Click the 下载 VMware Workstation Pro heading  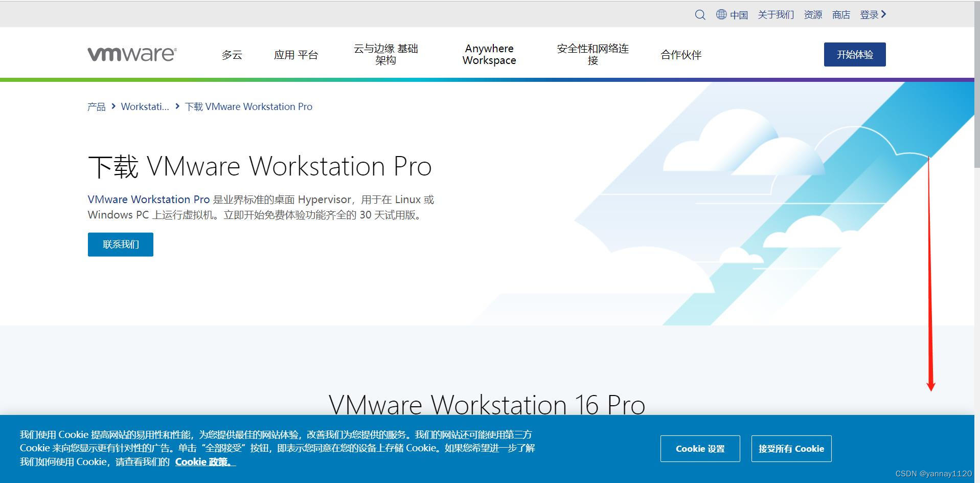(x=260, y=166)
